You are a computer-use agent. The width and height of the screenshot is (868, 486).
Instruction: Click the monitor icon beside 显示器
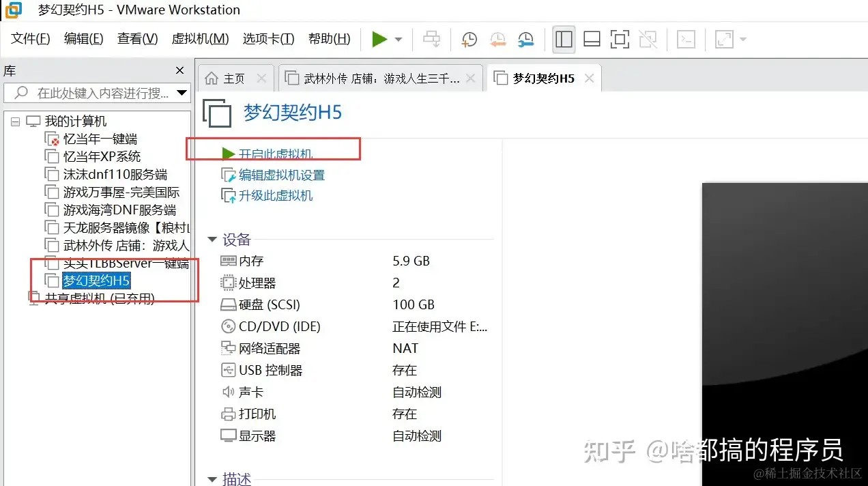(228, 435)
